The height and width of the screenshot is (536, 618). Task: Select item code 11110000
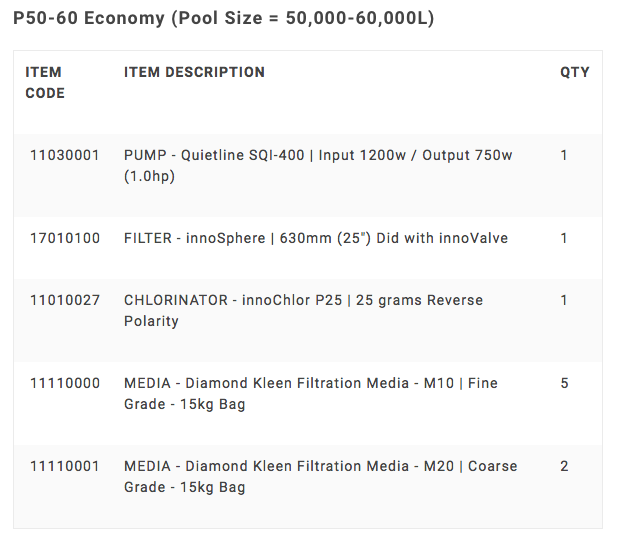65,383
